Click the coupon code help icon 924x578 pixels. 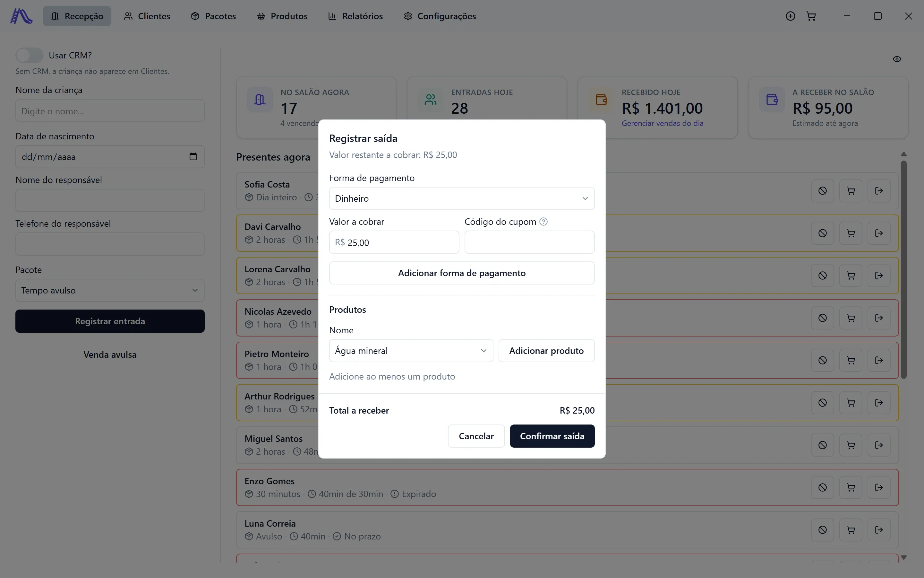(x=543, y=222)
